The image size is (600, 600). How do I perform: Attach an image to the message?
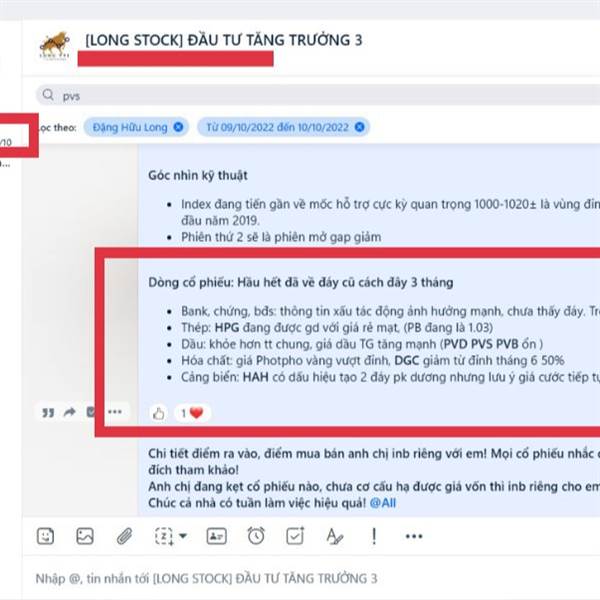coord(85,536)
